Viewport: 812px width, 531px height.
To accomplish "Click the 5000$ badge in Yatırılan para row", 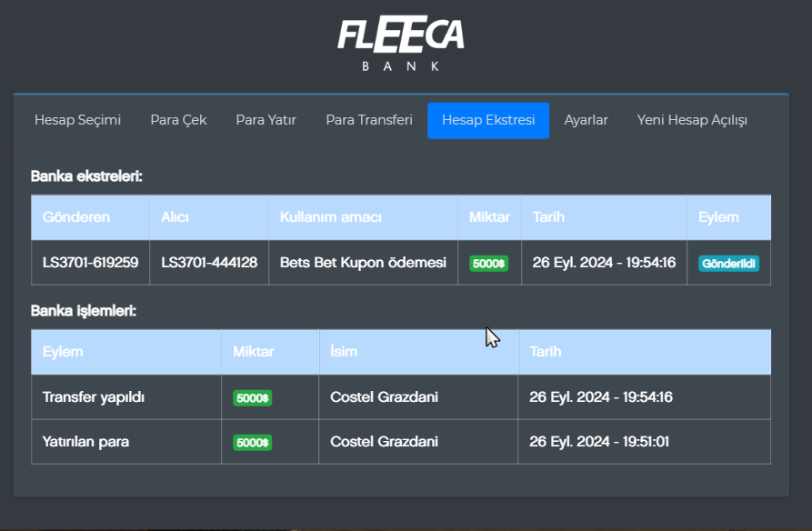I will click(x=252, y=442).
